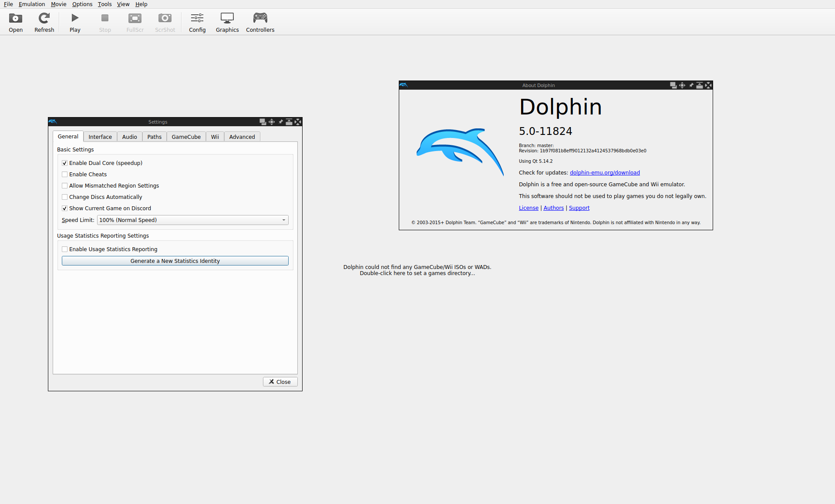Open the Help menu
The height and width of the screenshot is (504, 835).
click(x=141, y=4)
